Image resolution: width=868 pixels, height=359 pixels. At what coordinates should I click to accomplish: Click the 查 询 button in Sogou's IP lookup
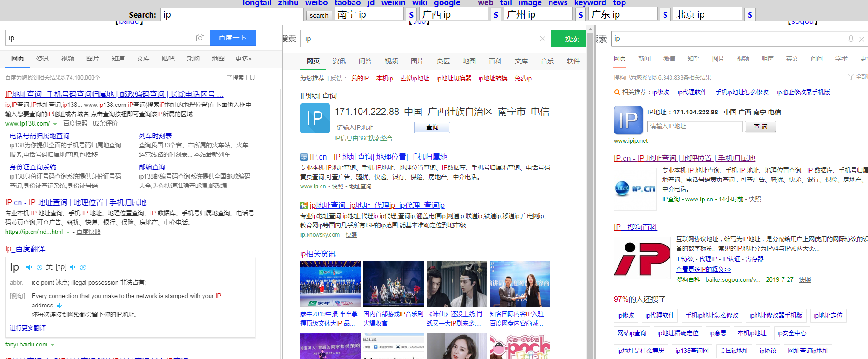pyautogui.click(x=761, y=126)
